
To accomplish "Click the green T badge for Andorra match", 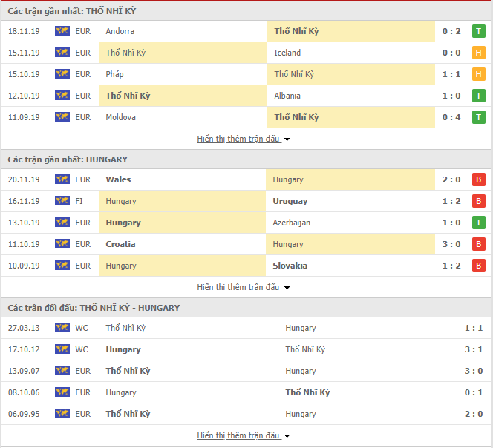I will coord(479,31).
